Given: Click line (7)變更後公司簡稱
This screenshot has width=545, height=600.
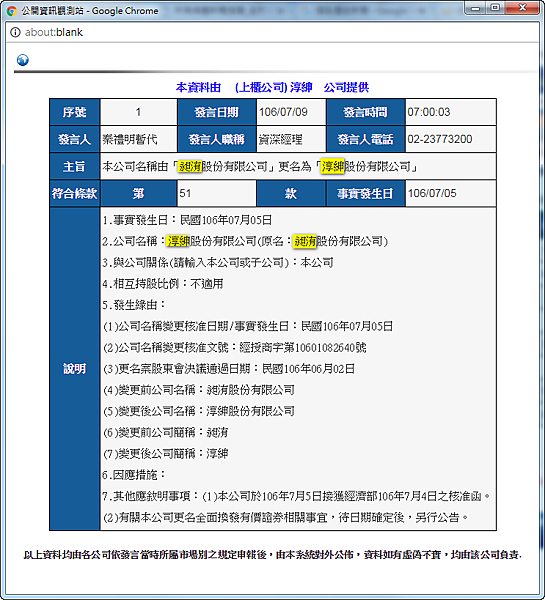Looking at the screenshot, I should click(165, 454).
